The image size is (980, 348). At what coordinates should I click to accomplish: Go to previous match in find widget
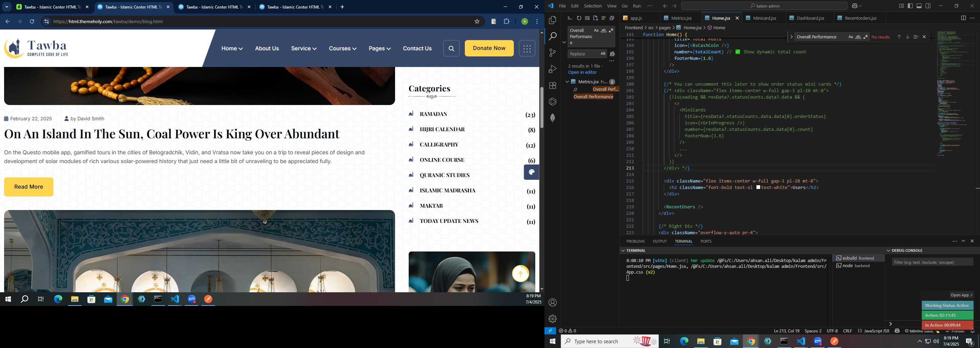click(x=899, y=37)
